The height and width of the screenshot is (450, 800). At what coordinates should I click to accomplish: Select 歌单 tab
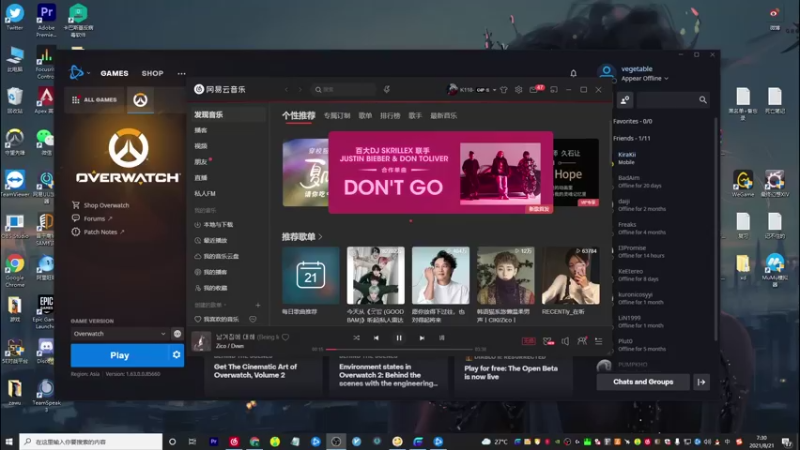pos(365,116)
